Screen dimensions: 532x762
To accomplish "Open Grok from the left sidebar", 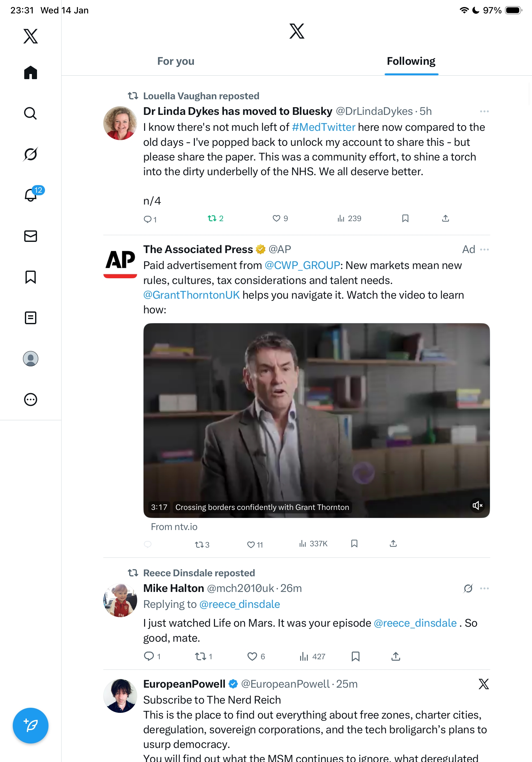I will click(x=30, y=154).
